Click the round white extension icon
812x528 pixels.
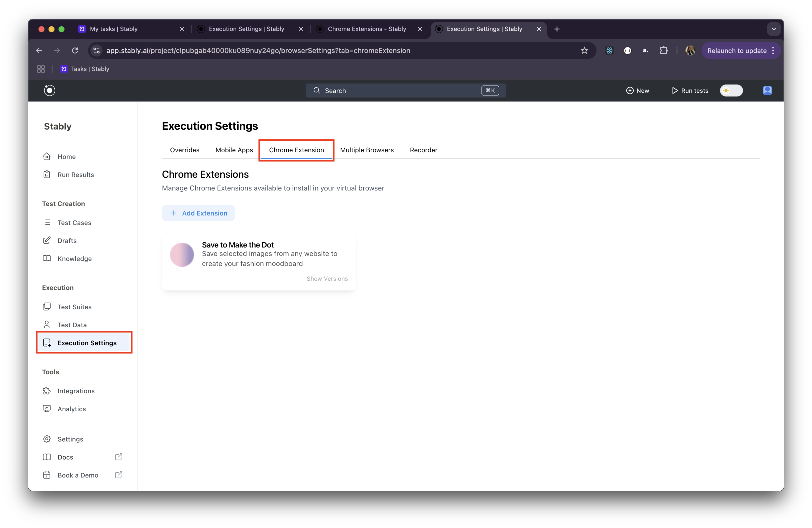tap(627, 50)
